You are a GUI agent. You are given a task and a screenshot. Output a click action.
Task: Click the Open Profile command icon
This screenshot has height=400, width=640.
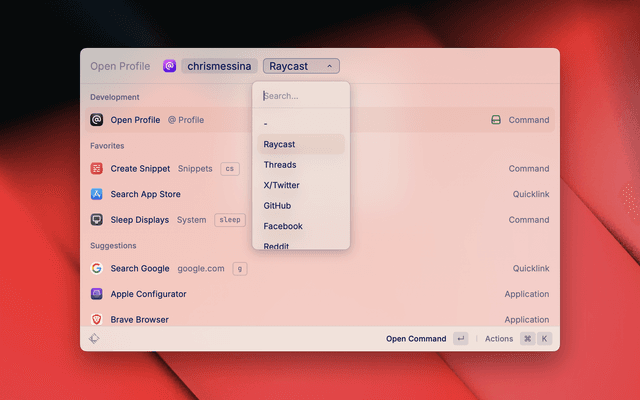97,120
